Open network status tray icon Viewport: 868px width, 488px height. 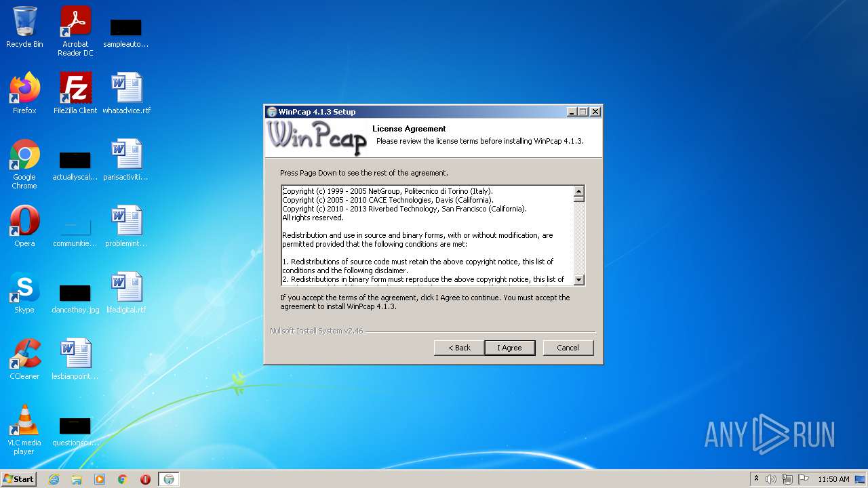787,479
